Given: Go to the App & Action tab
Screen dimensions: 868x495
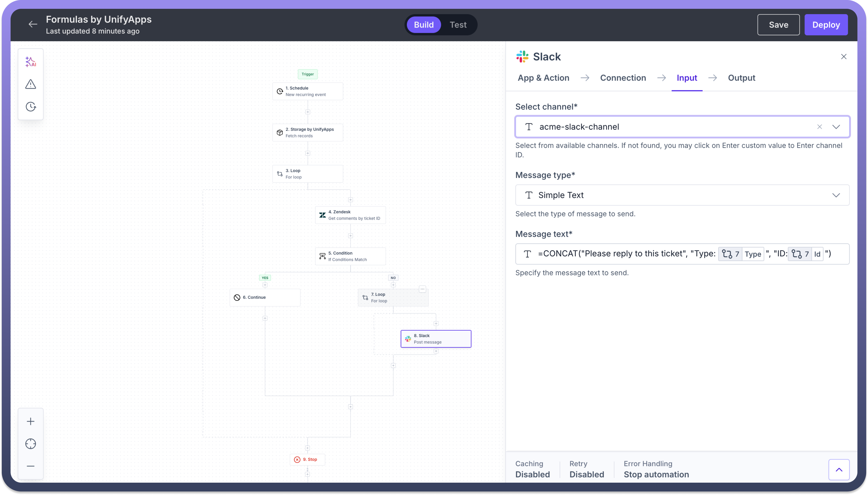Looking at the screenshot, I should click(543, 78).
